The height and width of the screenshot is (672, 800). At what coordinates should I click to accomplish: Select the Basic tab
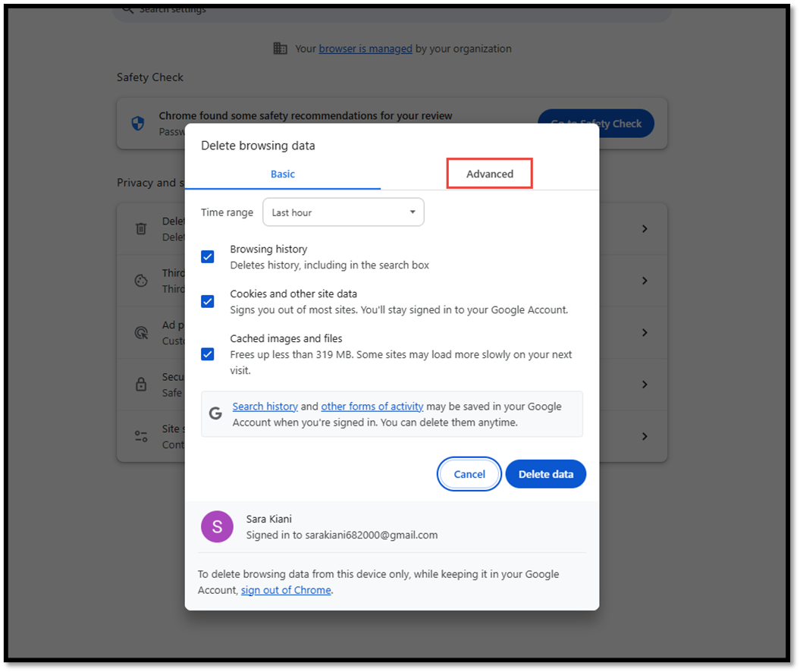click(x=283, y=174)
